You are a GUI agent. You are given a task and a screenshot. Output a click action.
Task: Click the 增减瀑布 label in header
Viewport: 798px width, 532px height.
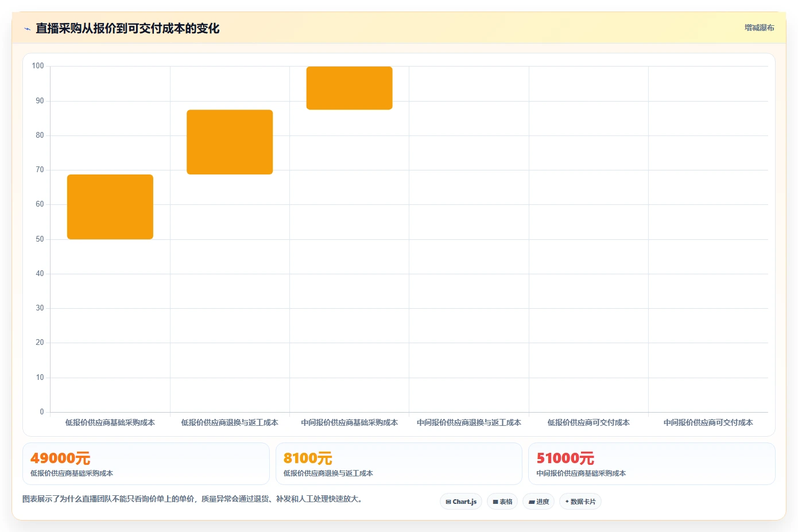pyautogui.click(x=759, y=28)
